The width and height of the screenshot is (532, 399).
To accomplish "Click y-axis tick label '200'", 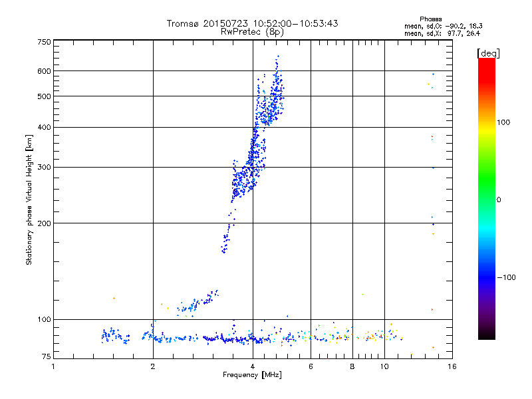I will [44, 223].
